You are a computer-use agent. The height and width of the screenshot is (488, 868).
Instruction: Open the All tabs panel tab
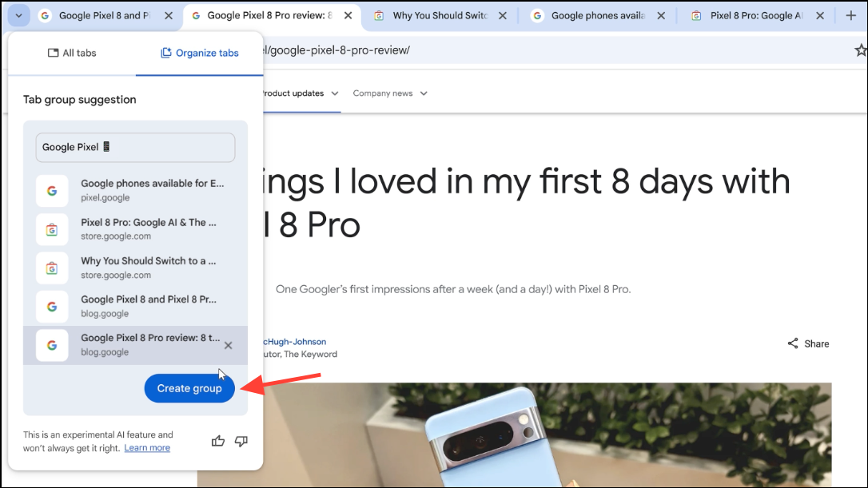tap(72, 54)
